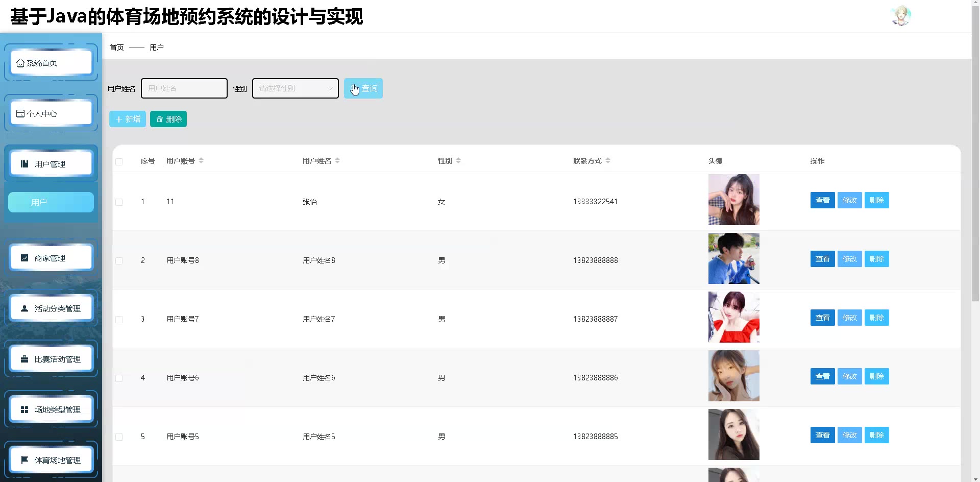980x482 pixels.
Task: Open 个人中心 in the sidebar
Action: (51, 113)
